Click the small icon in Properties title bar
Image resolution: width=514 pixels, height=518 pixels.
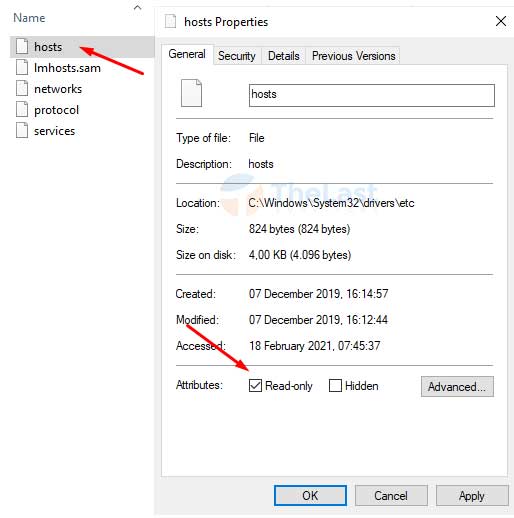coord(171,21)
